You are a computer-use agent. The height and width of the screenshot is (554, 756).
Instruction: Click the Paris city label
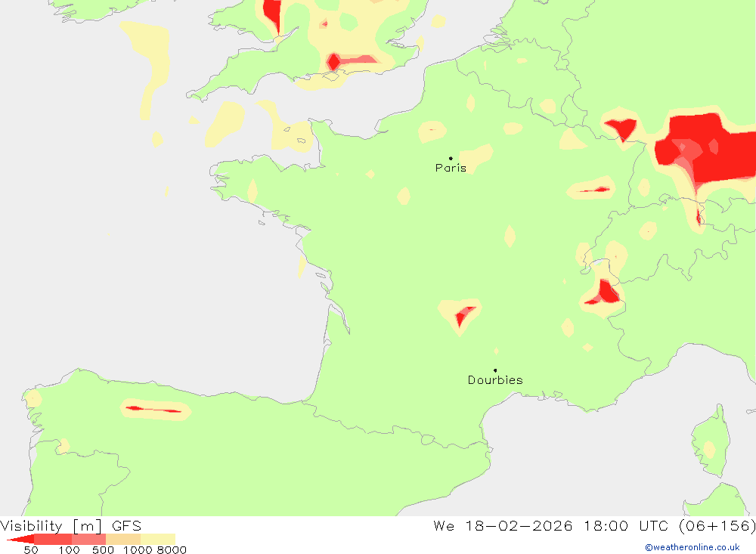pos(451,168)
